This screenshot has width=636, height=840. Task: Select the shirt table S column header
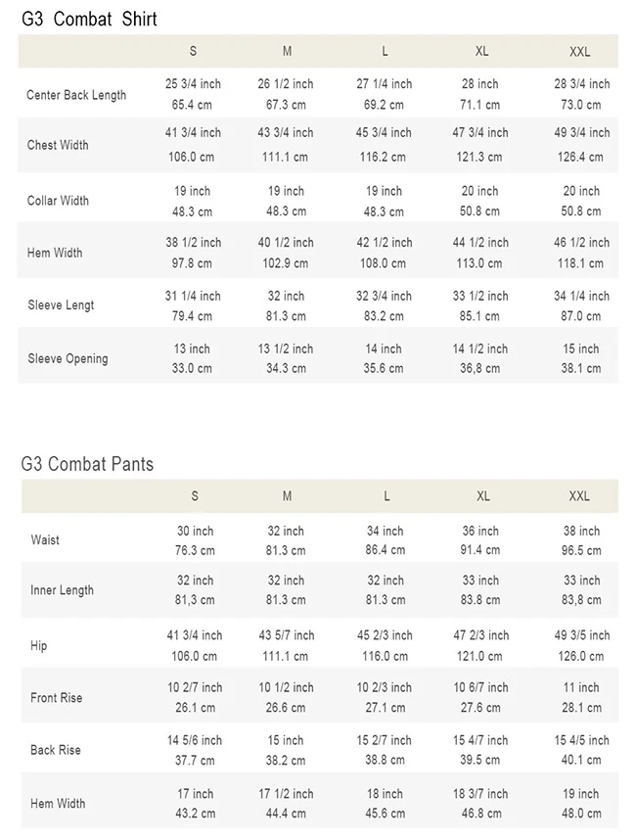(x=194, y=52)
